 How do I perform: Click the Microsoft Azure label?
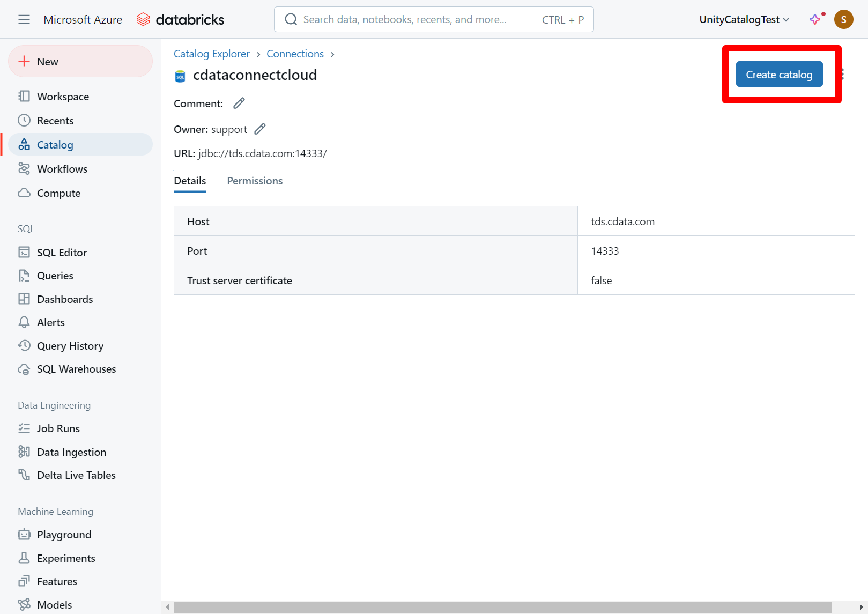click(83, 20)
